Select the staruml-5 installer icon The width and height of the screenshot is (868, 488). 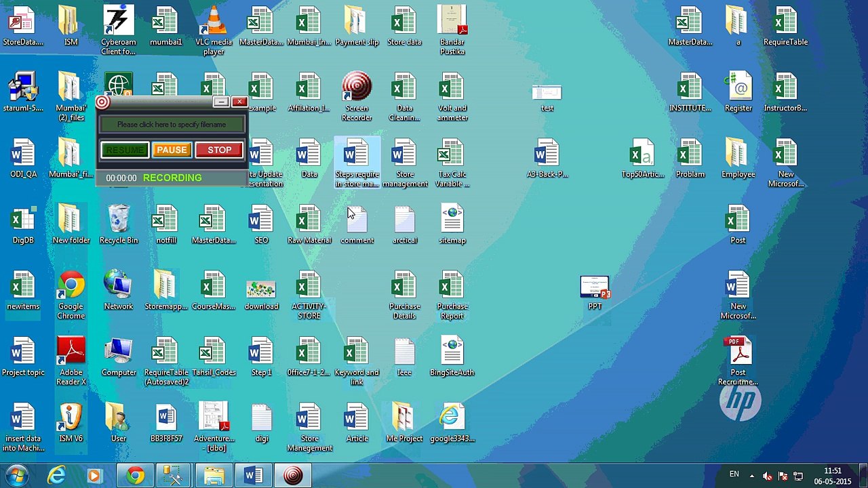click(23, 92)
